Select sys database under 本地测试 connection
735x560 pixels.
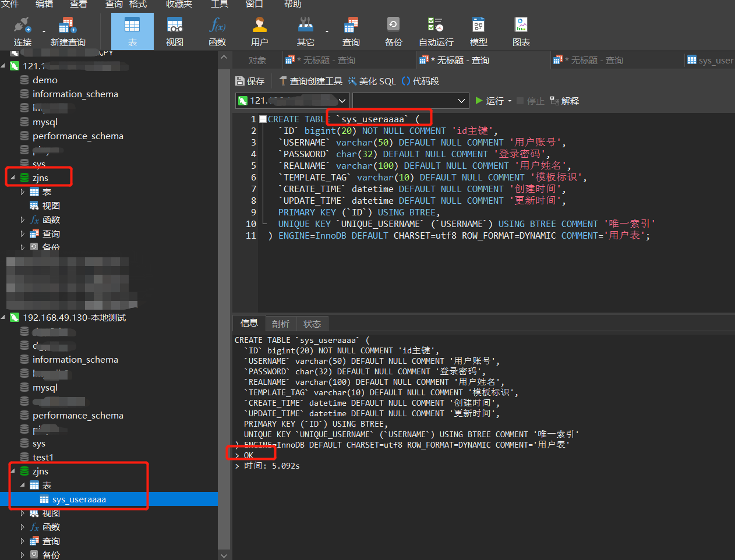(39, 443)
